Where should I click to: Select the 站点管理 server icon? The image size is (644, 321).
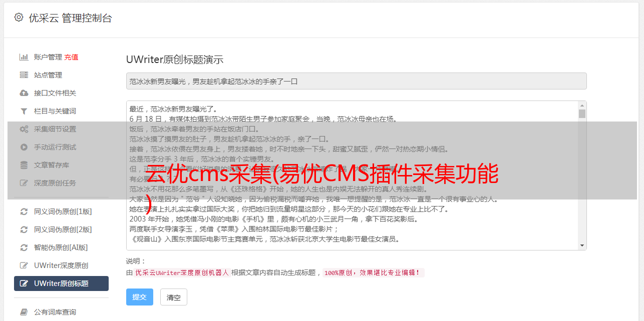pos(24,75)
